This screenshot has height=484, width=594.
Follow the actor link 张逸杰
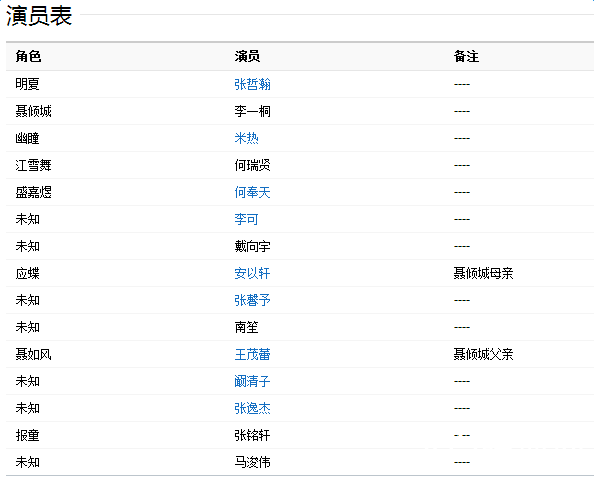252,408
